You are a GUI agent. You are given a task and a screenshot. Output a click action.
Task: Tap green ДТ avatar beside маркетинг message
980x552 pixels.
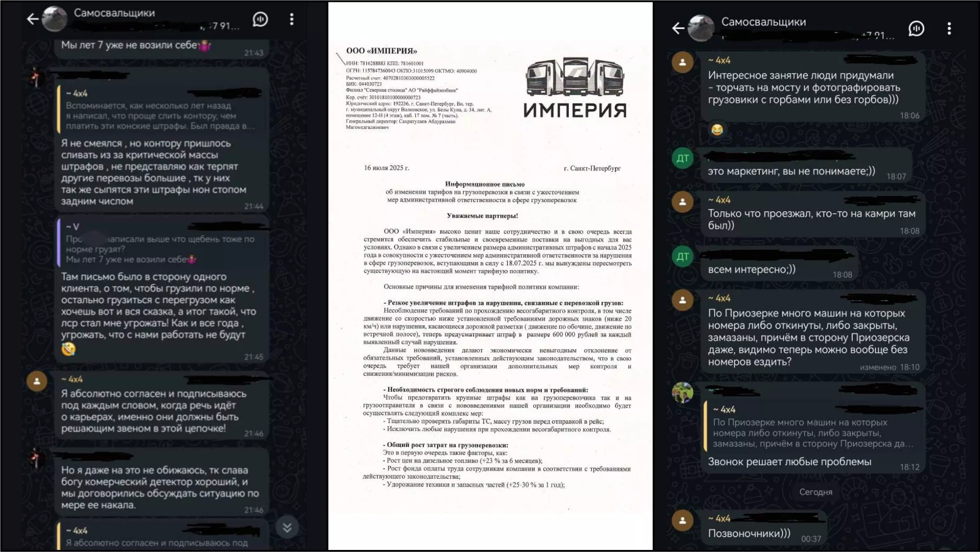pyautogui.click(x=682, y=158)
